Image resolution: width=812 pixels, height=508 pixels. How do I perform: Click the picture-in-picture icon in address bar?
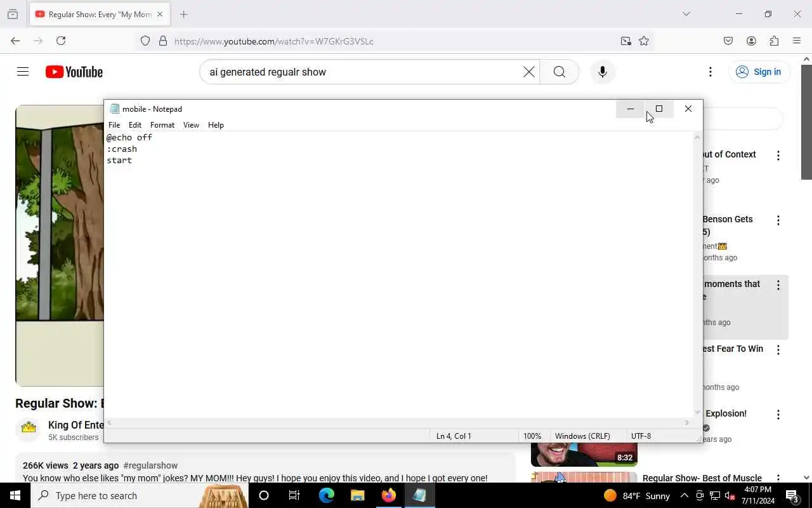pos(626,41)
